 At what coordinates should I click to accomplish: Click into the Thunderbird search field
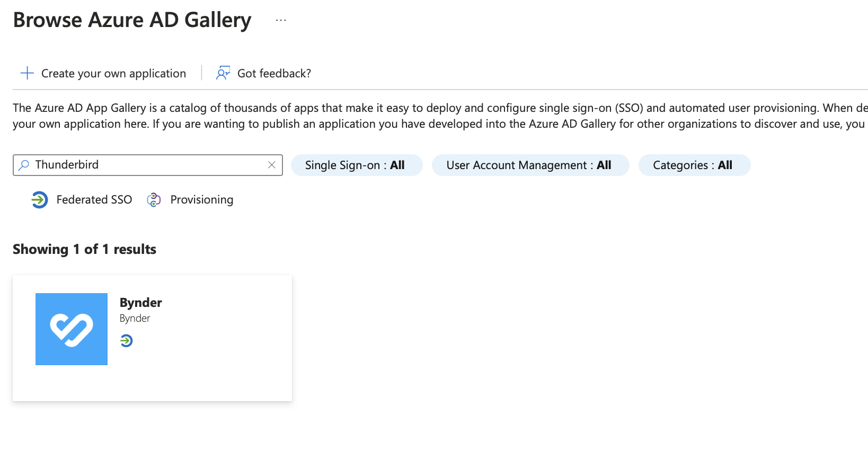[x=148, y=165]
